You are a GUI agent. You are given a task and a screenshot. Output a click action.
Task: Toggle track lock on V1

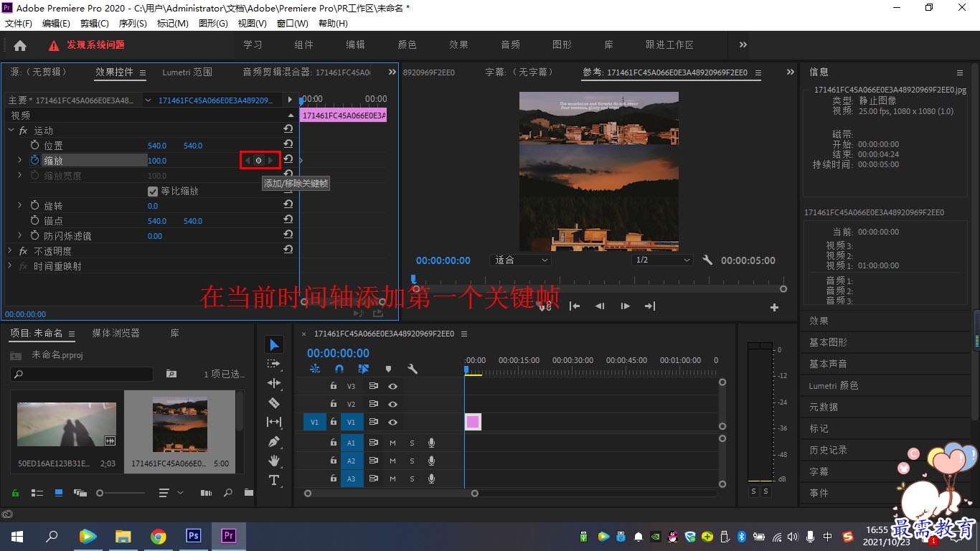[x=333, y=422]
